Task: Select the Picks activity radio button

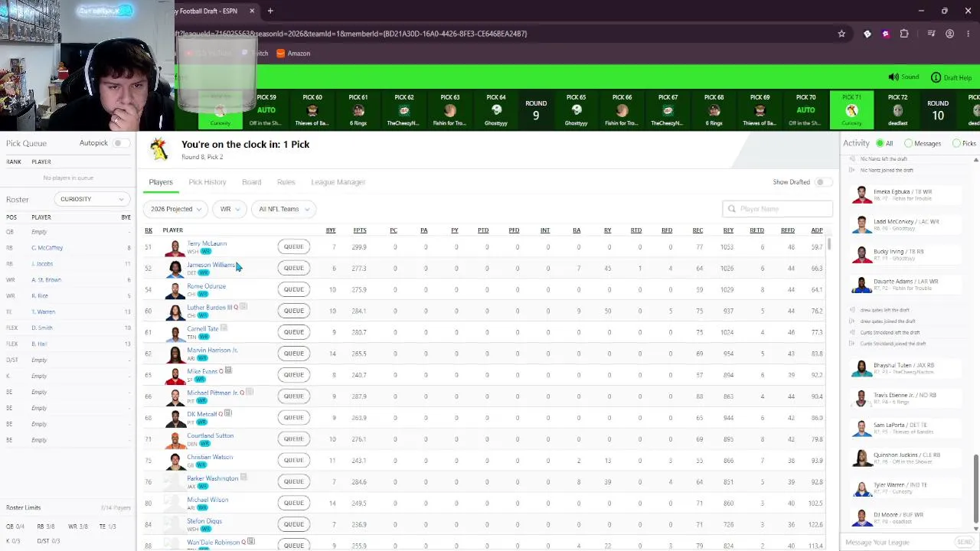Action: pos(956,143)
